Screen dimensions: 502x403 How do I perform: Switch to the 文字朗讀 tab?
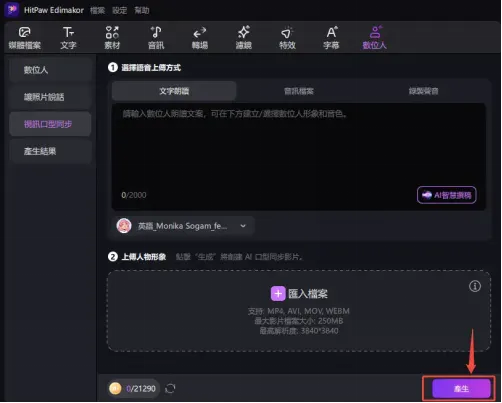(x=174, y=91)
